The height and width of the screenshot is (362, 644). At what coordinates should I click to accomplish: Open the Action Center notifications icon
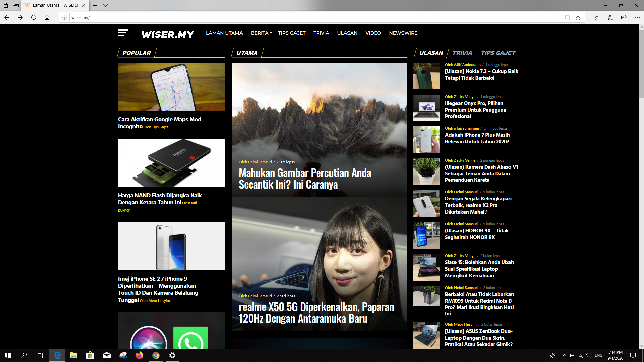click(633, 355)
